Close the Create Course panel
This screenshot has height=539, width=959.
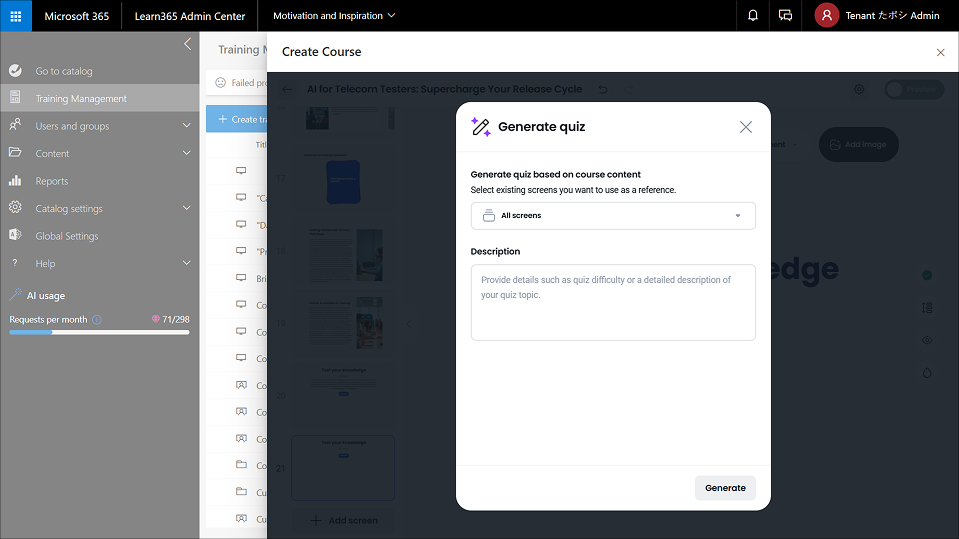tap(940, 52)
